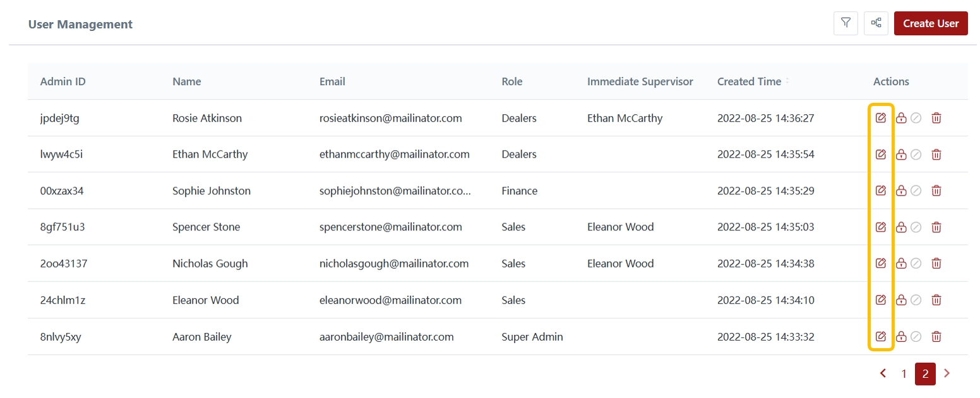Screen dimensions: 980x398
Task: Click email rosieatkinson@mailinator.com
Action: point(390,118)
